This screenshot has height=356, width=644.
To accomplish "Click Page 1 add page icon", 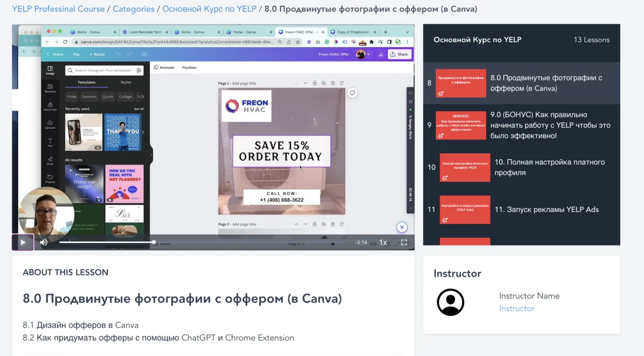I will pyautogui.click(x=342, y=83).
